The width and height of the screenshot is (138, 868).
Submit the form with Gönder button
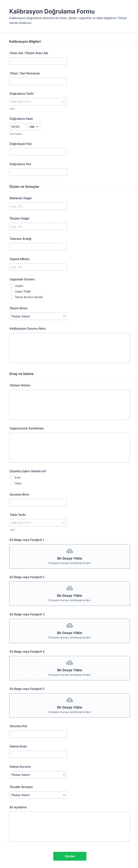(70, 856)
